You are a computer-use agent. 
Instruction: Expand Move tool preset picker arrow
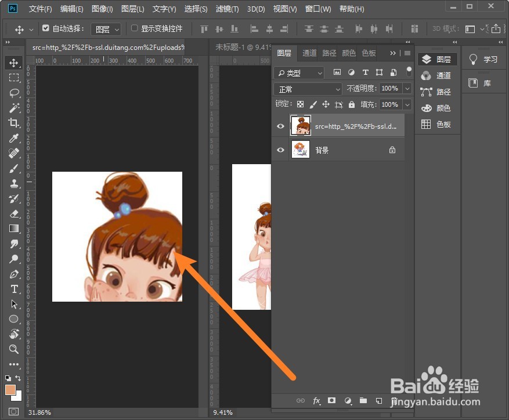pos(31,30)
